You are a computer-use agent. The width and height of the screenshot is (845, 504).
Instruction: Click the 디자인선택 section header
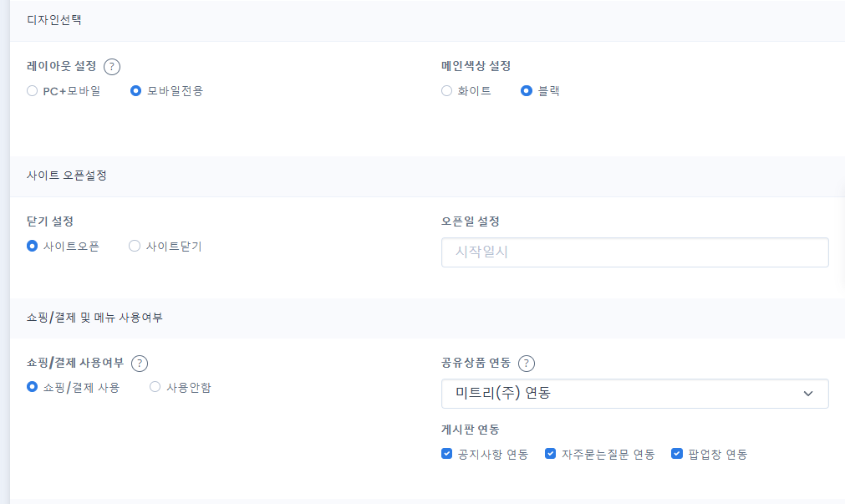(54, 19)
